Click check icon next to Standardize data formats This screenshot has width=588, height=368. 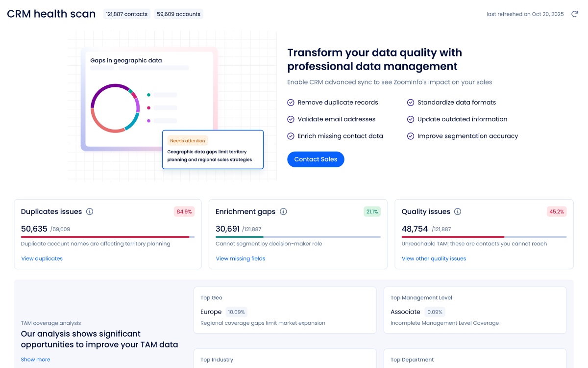[x=411, y=103]
